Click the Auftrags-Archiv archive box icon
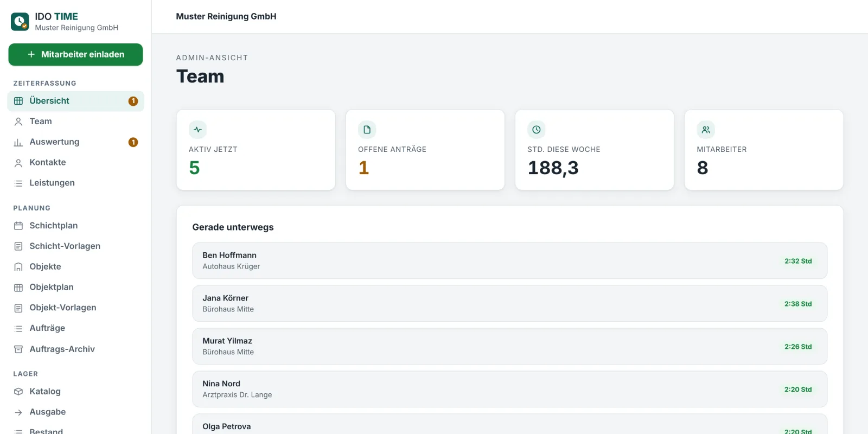The width and height of the screenshot is (868, 434). 18,349
